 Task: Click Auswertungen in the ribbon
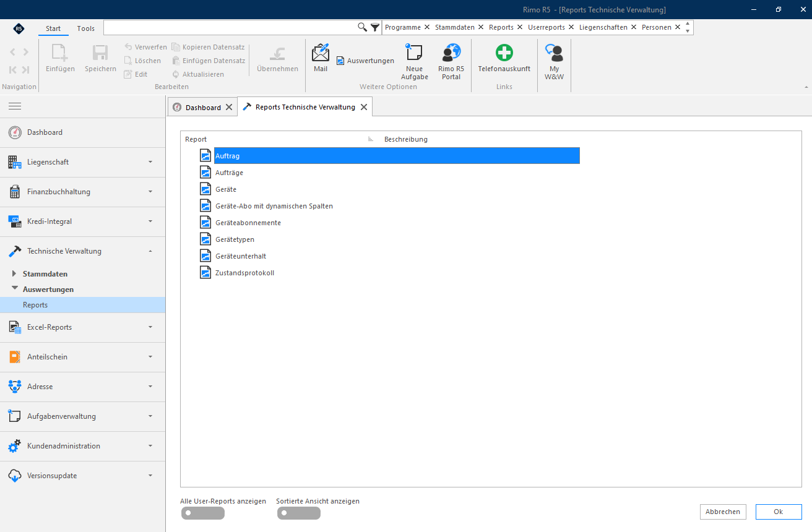[365, 61]
